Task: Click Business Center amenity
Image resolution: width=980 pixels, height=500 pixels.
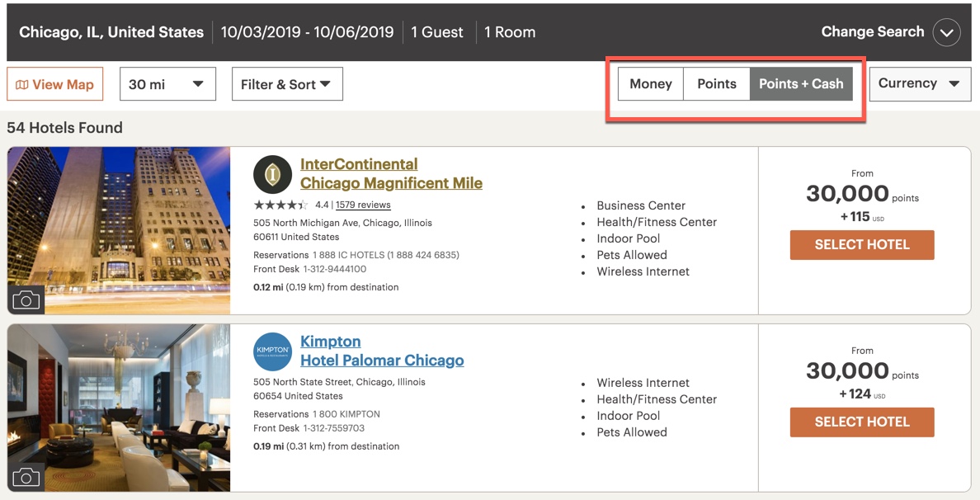Action: click(641, 205)
